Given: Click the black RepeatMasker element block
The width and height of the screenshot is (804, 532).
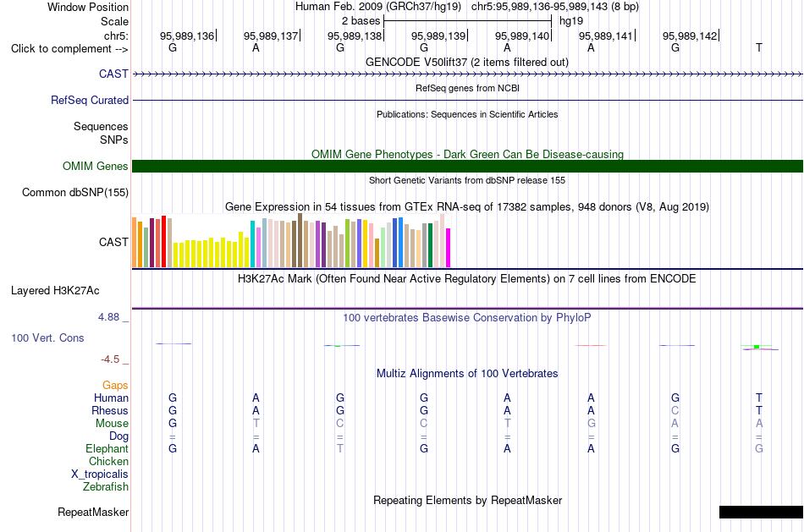Looking at the screenshot, I should pos(761,512).
